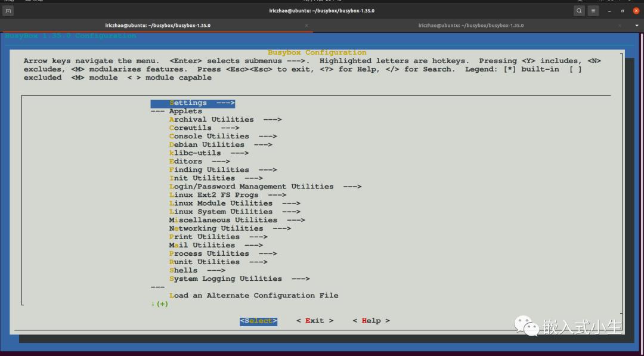Open the Mail Utilities submenu
This screenshot has height=356, width=644.
coord(216,245)
